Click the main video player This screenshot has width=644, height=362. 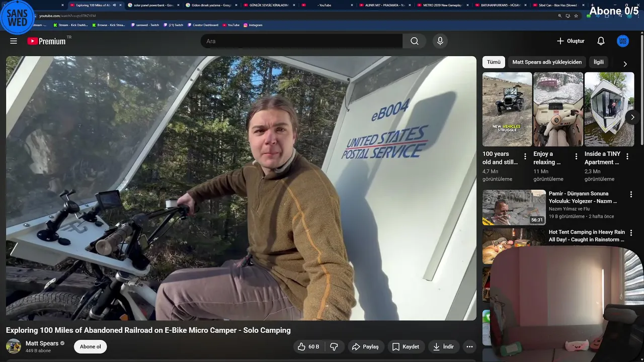tap(241, 188)
